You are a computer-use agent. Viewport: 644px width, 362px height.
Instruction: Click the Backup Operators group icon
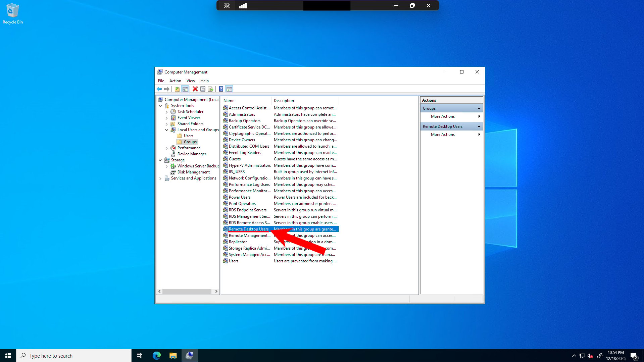tap(226, 121)
